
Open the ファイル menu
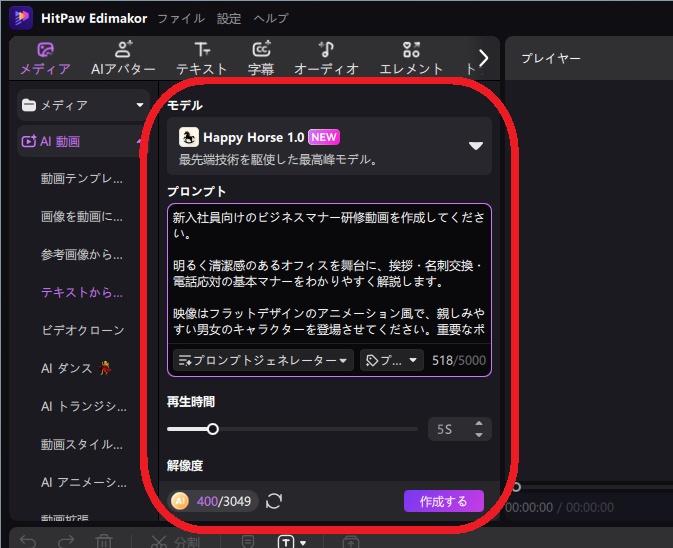(181, 18)
